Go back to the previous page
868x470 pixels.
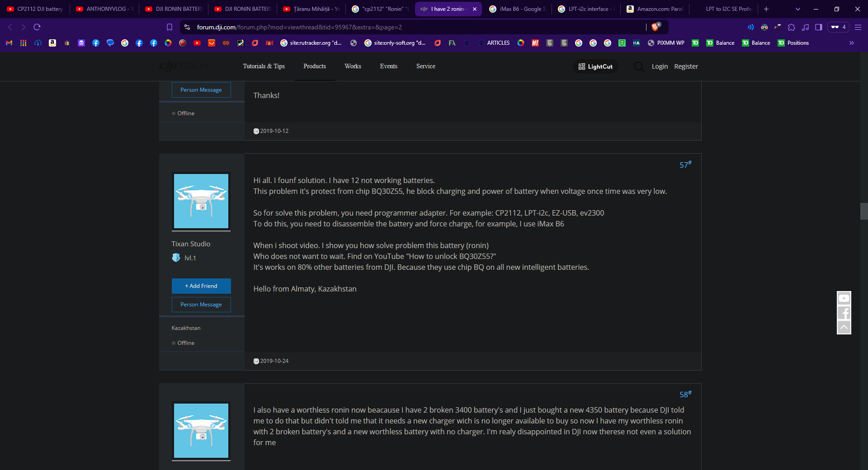(x=10, y=27)
